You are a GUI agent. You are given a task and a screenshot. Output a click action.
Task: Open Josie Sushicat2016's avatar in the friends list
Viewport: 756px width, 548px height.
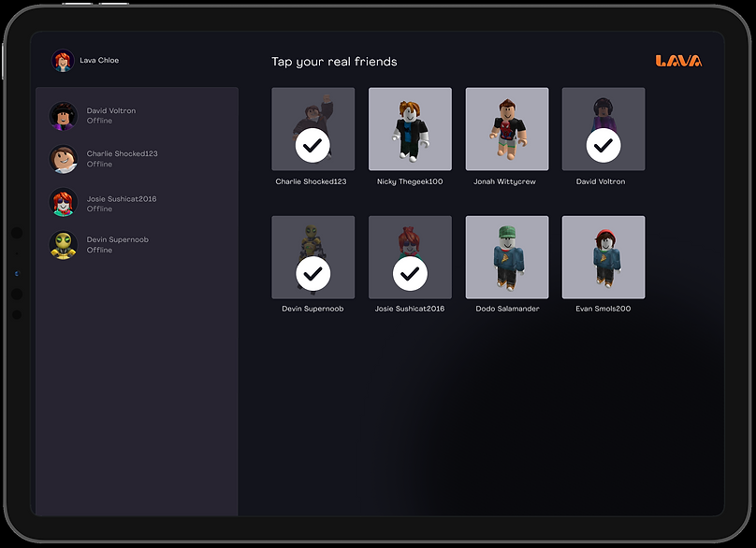click(64, 202)
